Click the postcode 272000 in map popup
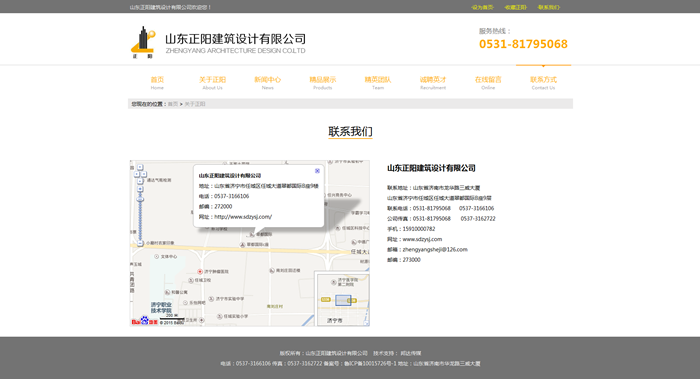Viewport: 700px width, 379px height. (x=223, y=207)
